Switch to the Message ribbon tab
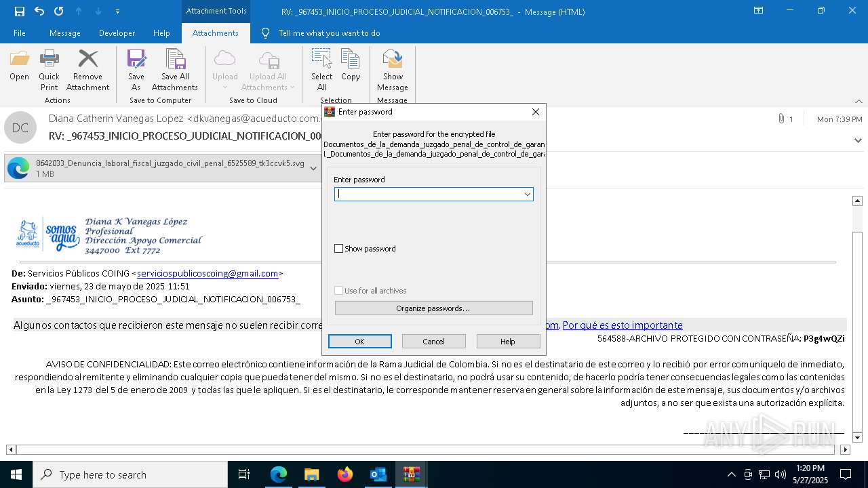The width and height of the screenshot is (868, 488). [65, 33]
